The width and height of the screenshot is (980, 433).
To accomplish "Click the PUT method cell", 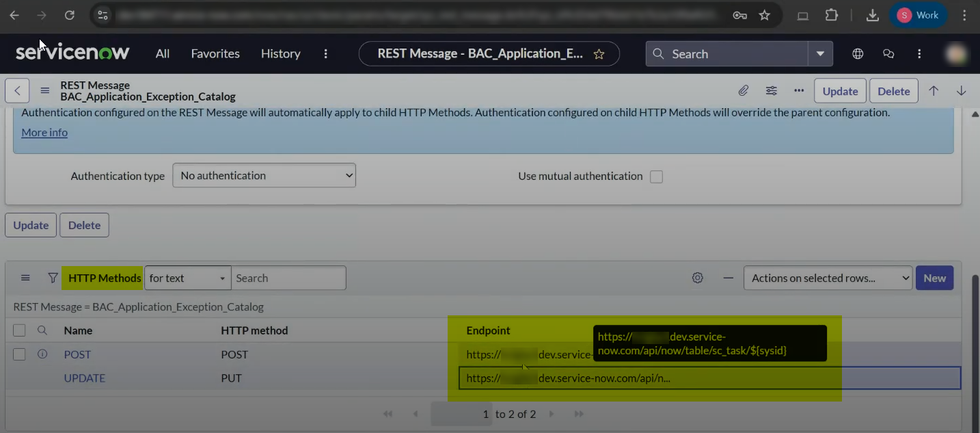I will [231, 378].
